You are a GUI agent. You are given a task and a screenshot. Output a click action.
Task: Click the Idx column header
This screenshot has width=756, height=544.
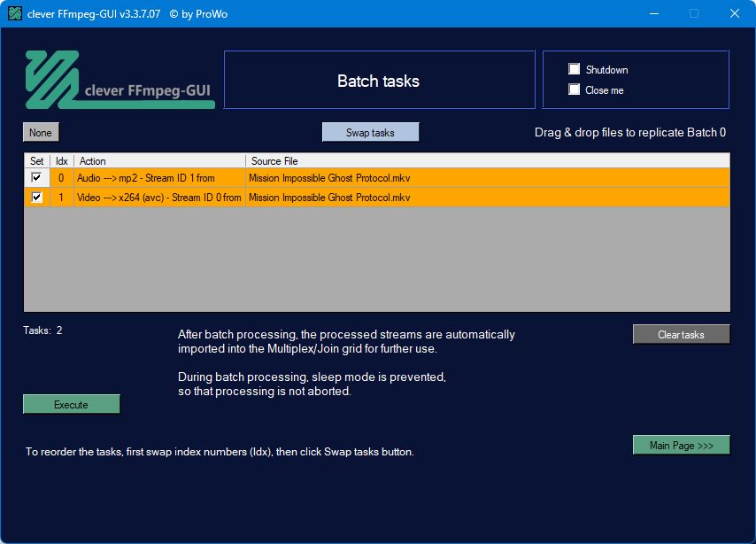(x=62, y=160)
